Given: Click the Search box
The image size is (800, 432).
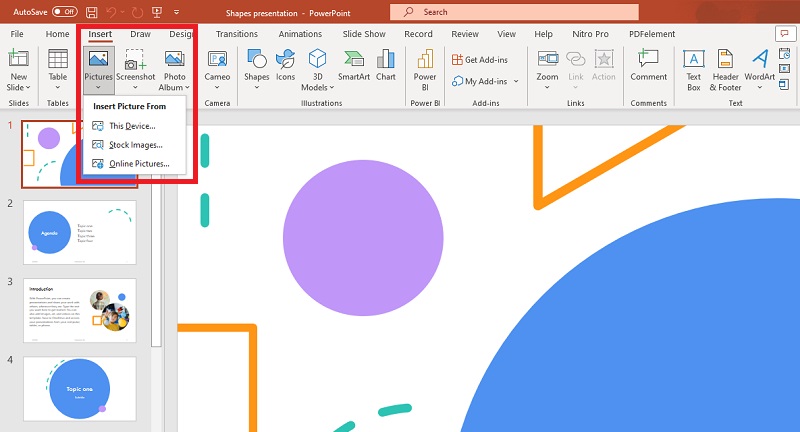Looking at the screenshot, I should [x=514, y=12].
